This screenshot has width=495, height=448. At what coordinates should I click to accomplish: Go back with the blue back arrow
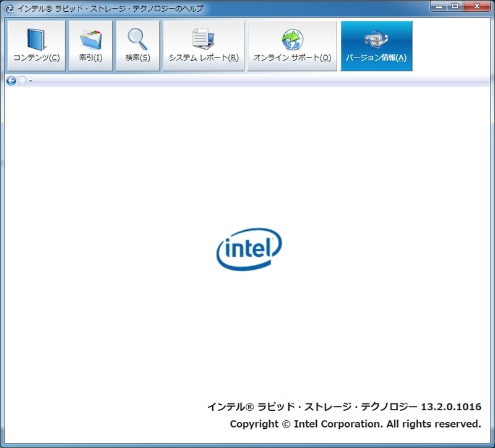(x=11, y=81)
